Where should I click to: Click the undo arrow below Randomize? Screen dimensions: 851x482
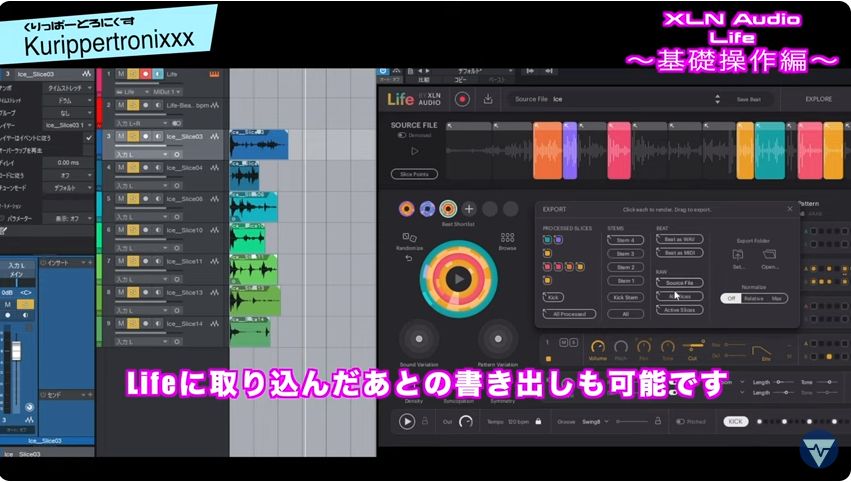(409, 258)
